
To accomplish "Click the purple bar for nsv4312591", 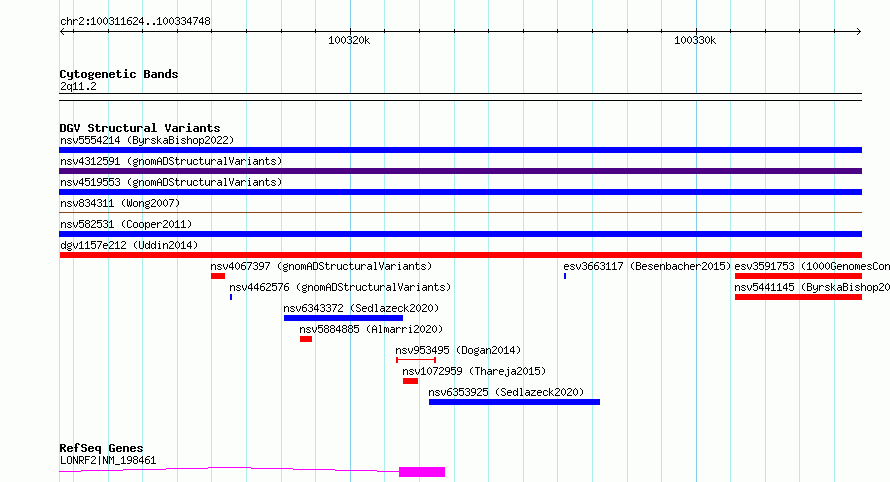I will click(460, 171).
